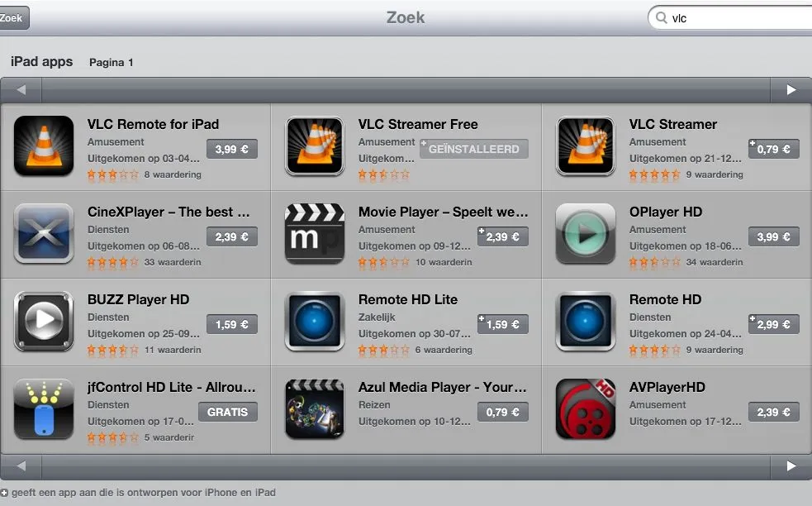
Task: Tap the VLC Streamer Free app icon
Action: point(315,146)
